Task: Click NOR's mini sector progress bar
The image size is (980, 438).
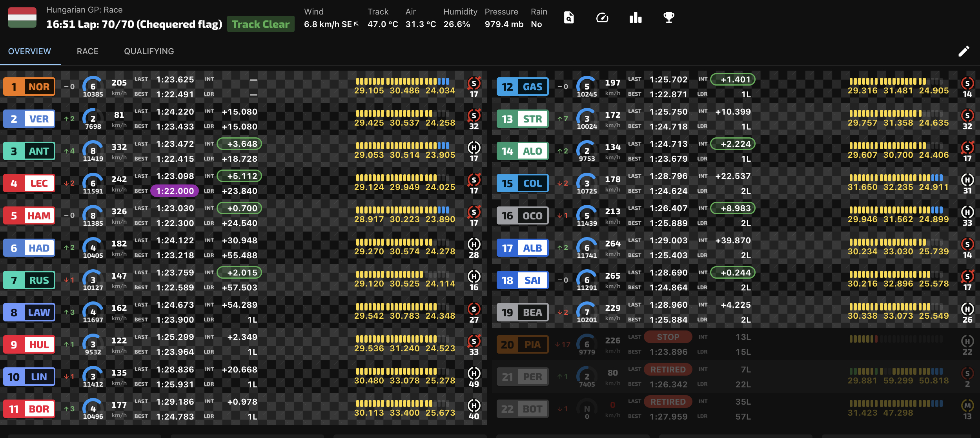Action: pos(403,81)
